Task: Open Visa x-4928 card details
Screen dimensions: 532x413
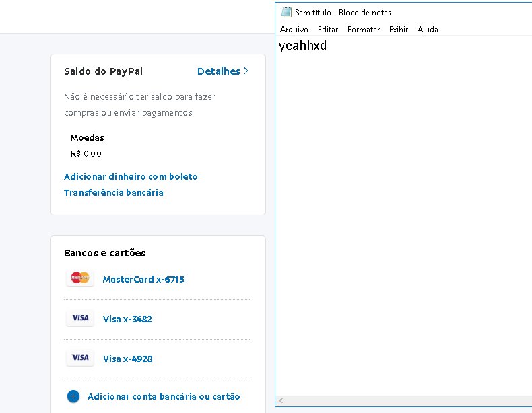Action: (x=127, y=359)
